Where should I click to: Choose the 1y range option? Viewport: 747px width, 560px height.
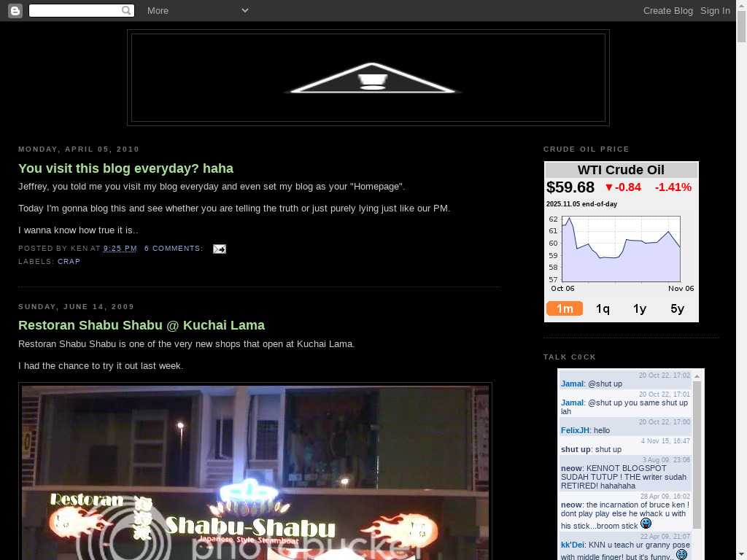[640, 308]
